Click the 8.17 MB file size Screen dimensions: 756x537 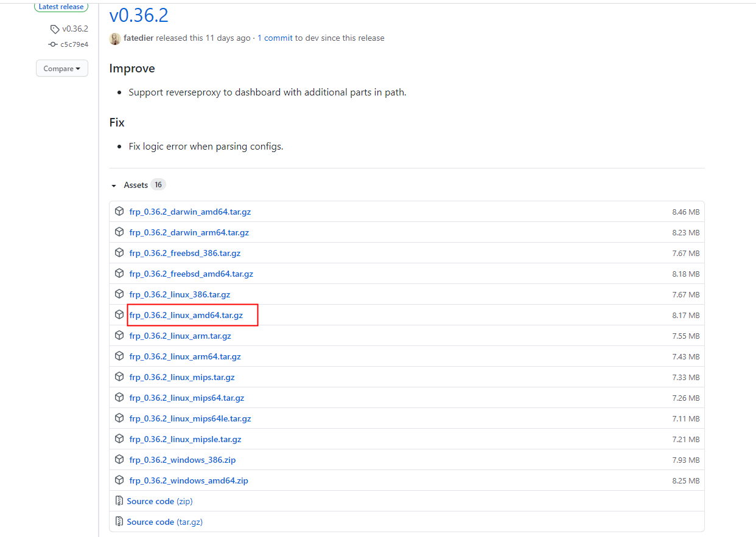click(686, 316)
